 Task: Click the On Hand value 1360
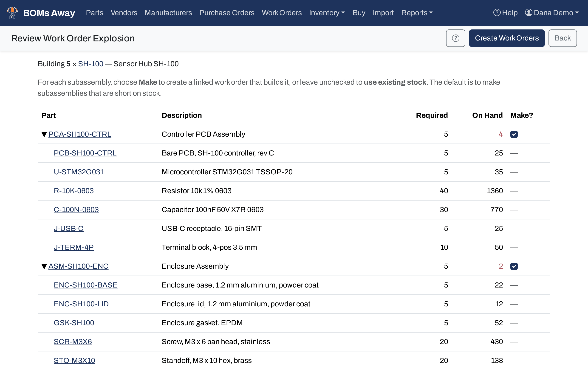point(495,191)
